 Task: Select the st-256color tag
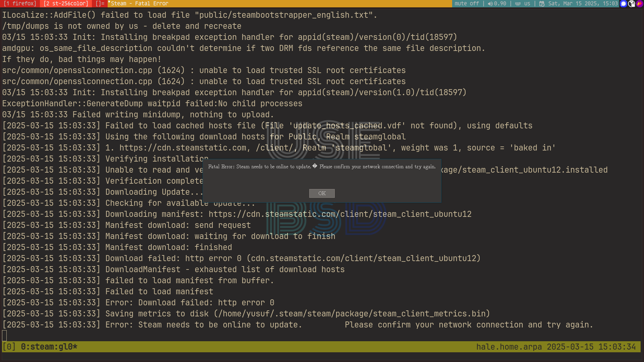[66, 4]
